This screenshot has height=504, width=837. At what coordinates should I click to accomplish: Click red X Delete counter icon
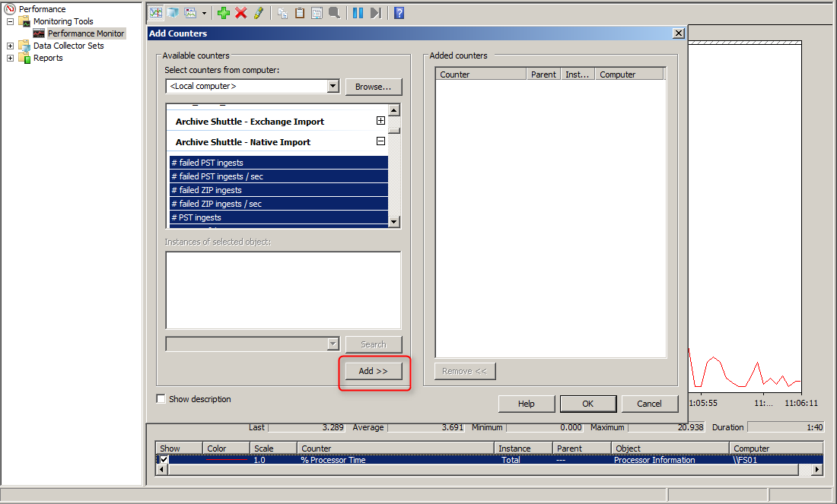tap(241, 13)
